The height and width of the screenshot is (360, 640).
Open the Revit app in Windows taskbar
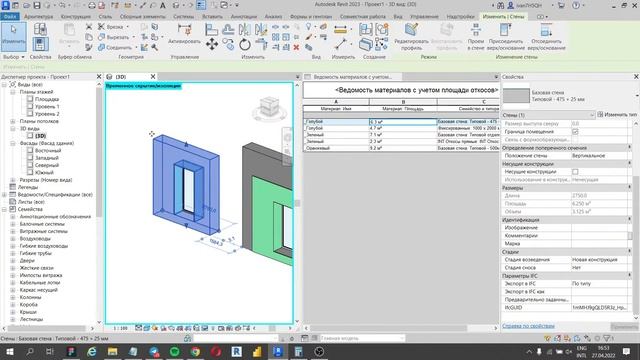278,351
